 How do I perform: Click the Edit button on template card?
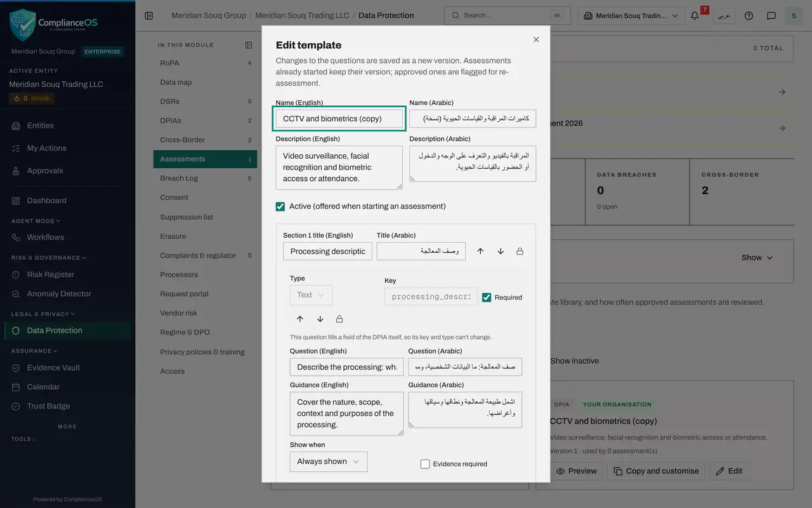click(729, 471)
